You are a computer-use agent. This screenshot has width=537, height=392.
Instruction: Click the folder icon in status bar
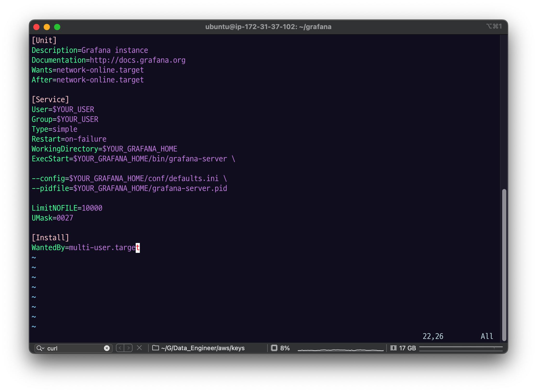point(155,348)
